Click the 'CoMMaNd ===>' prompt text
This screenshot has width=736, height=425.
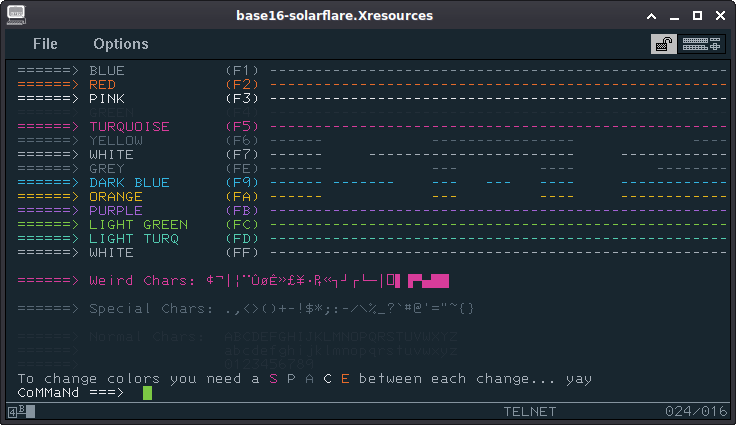click(x=71, y=393)
